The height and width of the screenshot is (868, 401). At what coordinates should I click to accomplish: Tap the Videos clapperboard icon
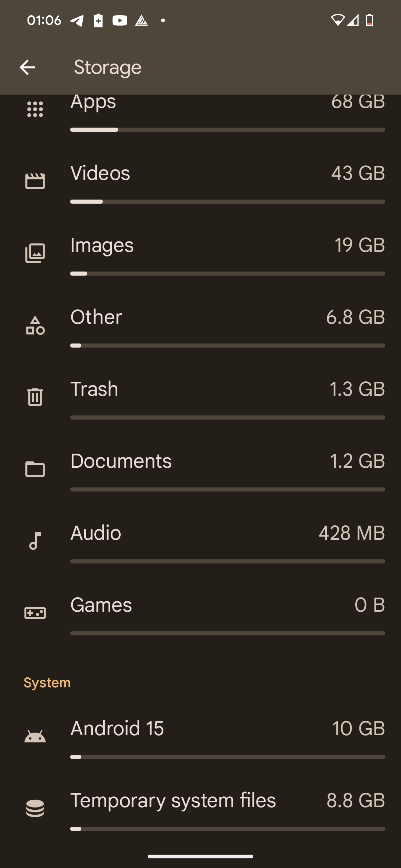click(35, 181)
